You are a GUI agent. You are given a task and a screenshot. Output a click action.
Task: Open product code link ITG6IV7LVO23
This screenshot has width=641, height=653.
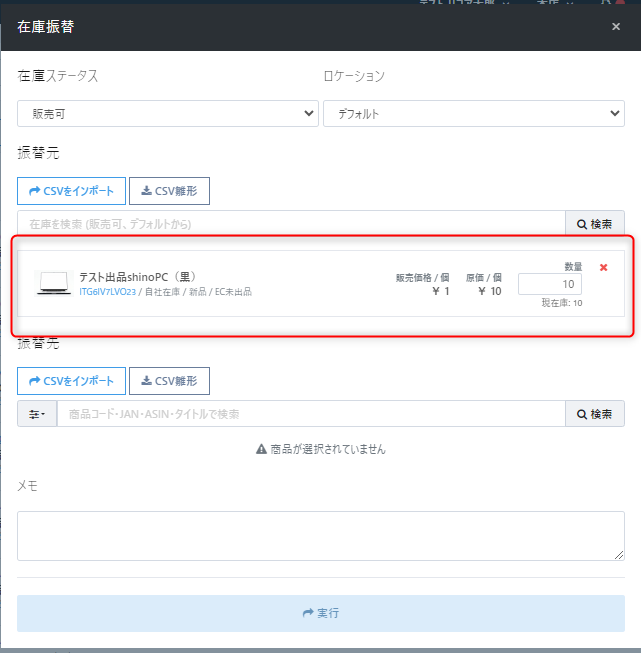(x=107, y=292)
